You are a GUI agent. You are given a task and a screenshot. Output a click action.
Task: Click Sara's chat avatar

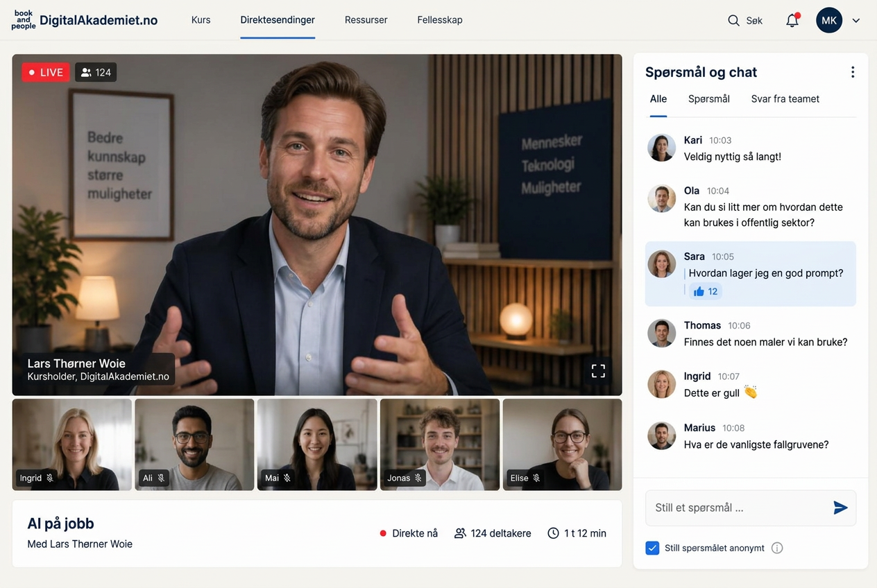(662, 264)
